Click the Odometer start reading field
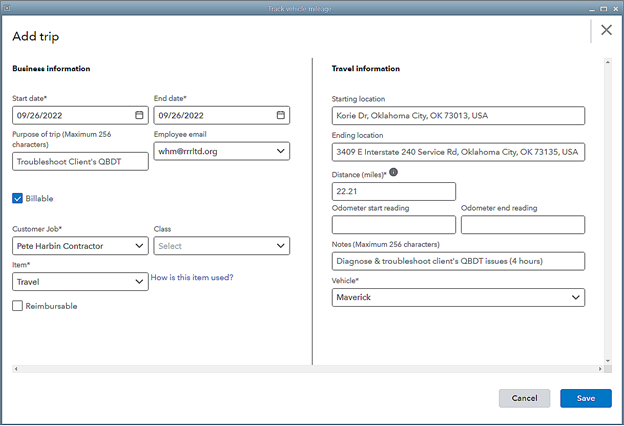The width and height of the screenshot is (624, 426). [393, 225]
